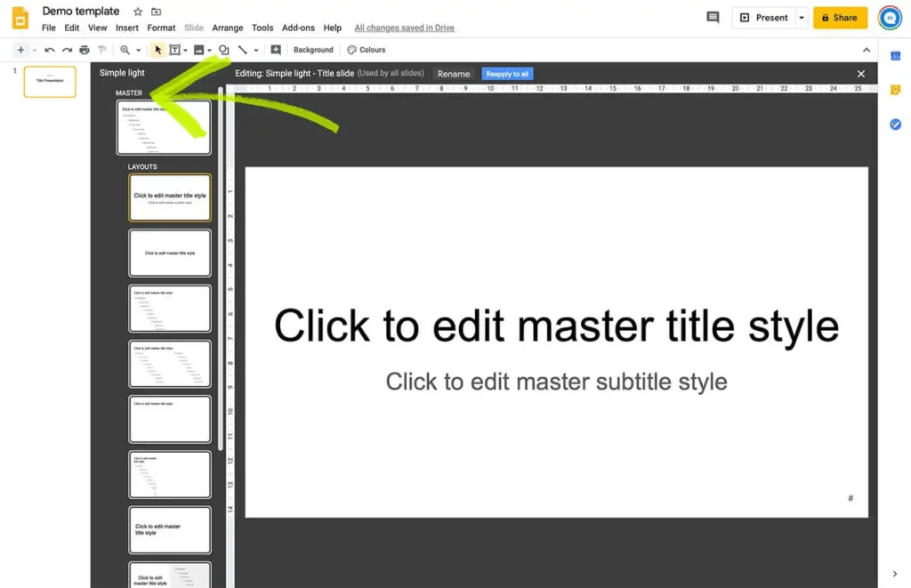Select the Line tool
The width and height of the screenshot is (911, 588).
243,50
